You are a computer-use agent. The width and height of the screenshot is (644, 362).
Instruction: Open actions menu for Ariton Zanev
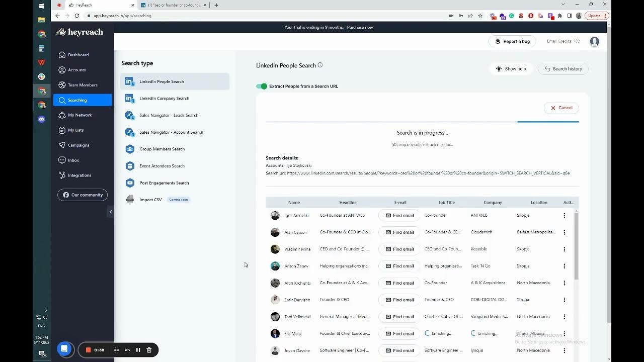point(565,266)
